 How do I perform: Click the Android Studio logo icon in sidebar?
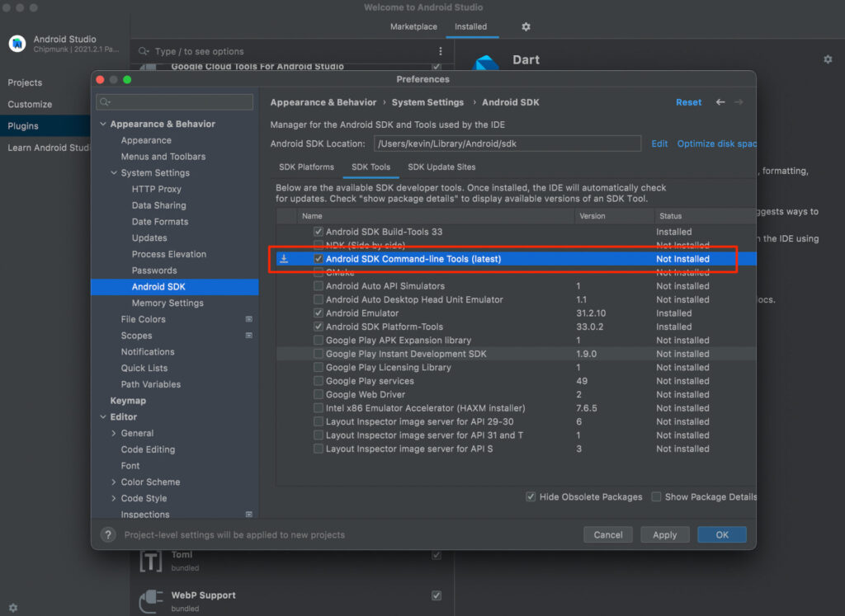[17, 44]
